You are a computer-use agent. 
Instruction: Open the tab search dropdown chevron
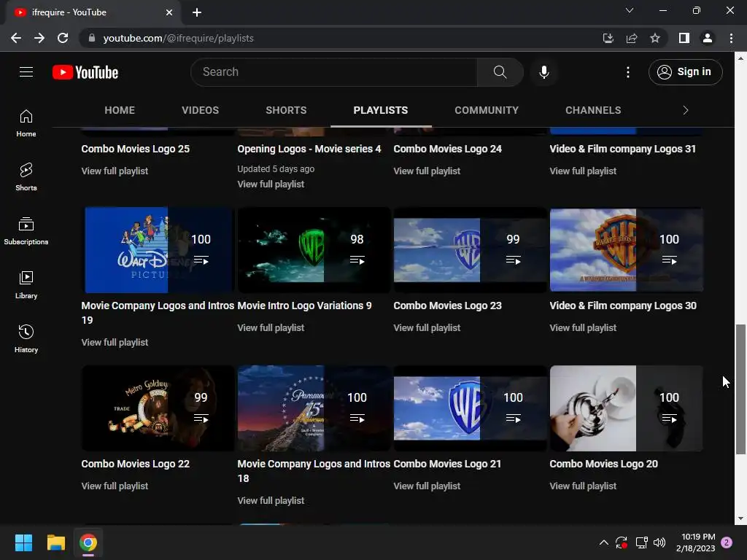click(x=630, y=10)
